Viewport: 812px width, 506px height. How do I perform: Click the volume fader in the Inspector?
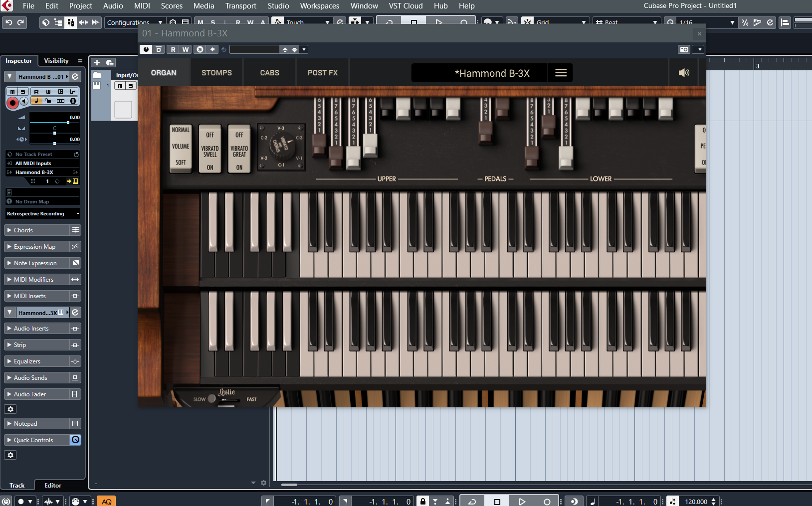pyautogui.click(x=55, y=123)
